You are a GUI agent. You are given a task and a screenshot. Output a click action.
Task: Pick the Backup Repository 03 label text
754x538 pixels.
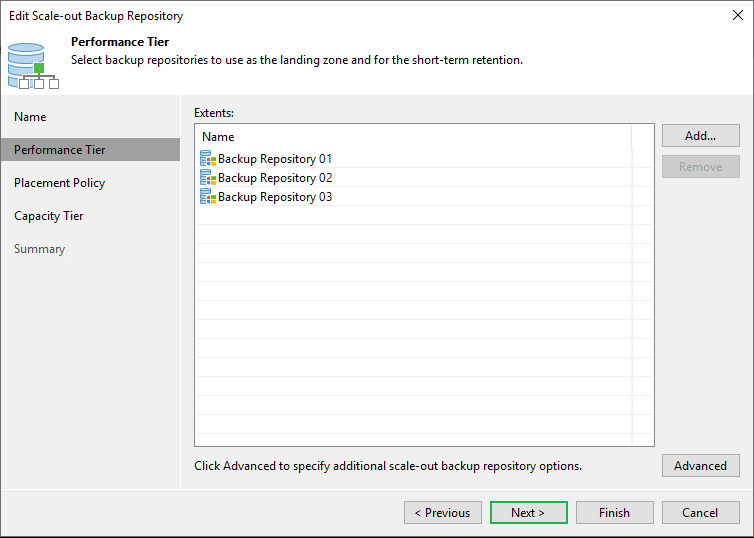tap(275, 197)
